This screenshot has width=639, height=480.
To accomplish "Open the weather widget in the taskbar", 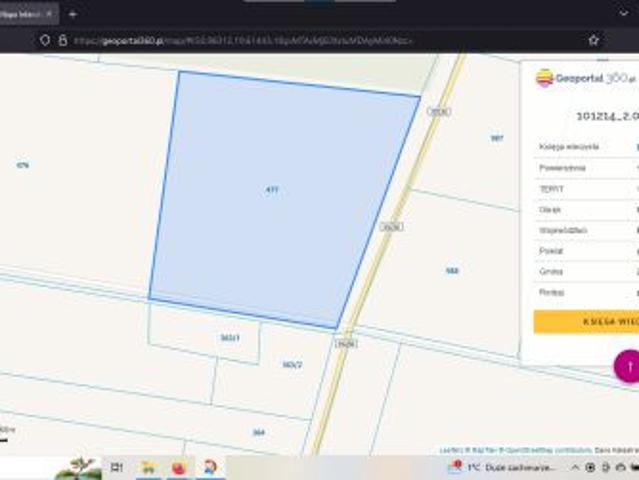I will point(504,467).
